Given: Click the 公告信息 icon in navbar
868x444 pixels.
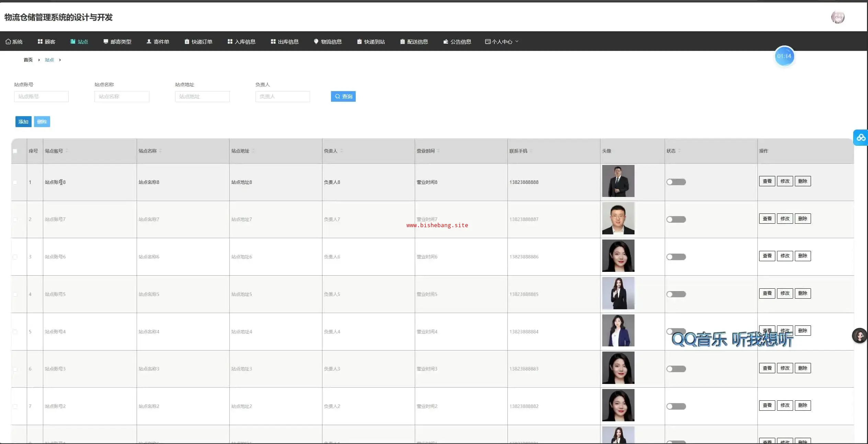Looking at the screenshot, I should [446, 42].
